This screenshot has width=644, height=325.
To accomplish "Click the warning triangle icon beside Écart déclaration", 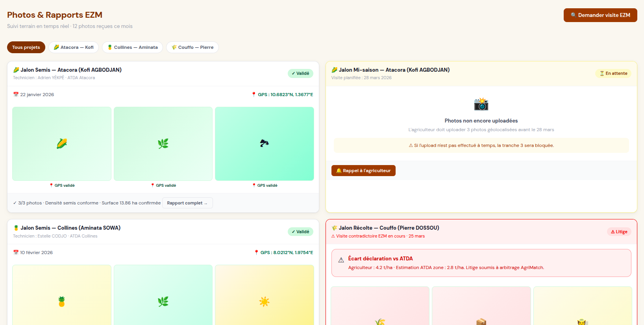I will pyautogui.click(x=341, y=260).
